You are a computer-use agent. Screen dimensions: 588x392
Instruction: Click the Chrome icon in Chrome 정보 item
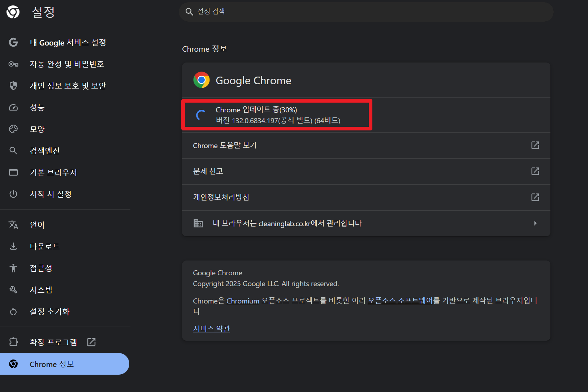pos(13,364)
